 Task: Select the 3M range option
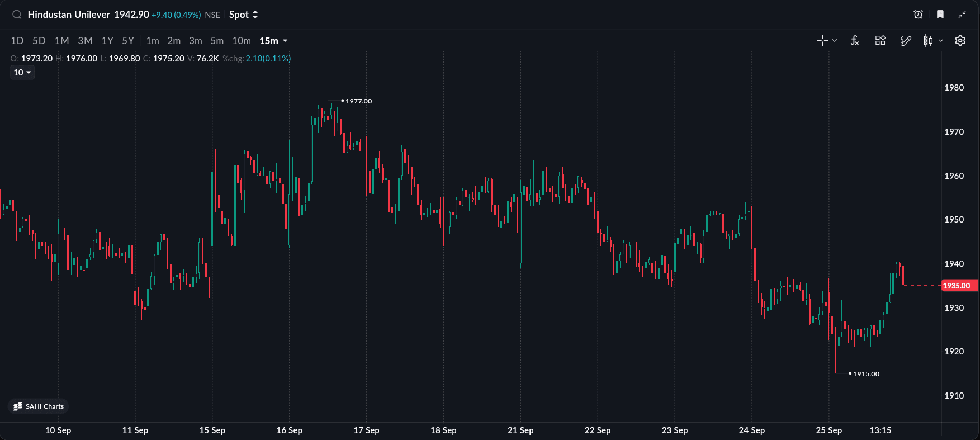(85, 41)
